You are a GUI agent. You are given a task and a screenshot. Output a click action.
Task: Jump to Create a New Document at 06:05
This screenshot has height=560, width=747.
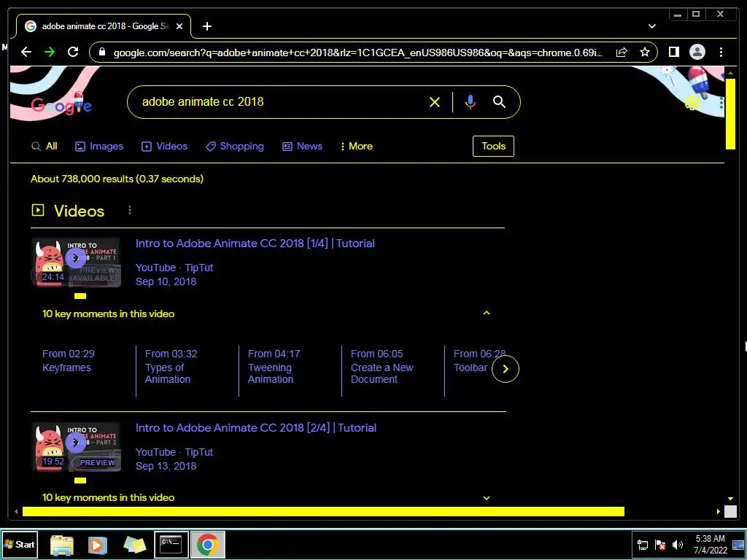[x=382, y=366]
